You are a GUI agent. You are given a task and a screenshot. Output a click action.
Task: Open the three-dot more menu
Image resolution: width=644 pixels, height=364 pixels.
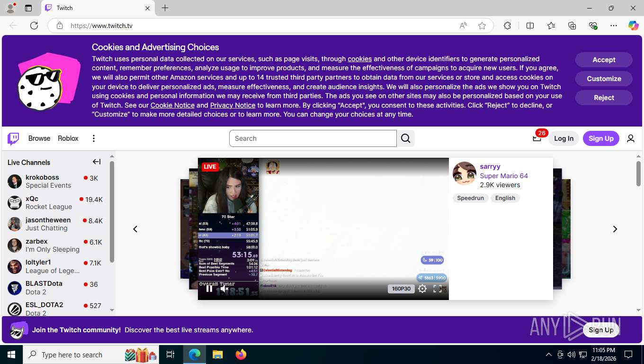(x=93, y=138)
